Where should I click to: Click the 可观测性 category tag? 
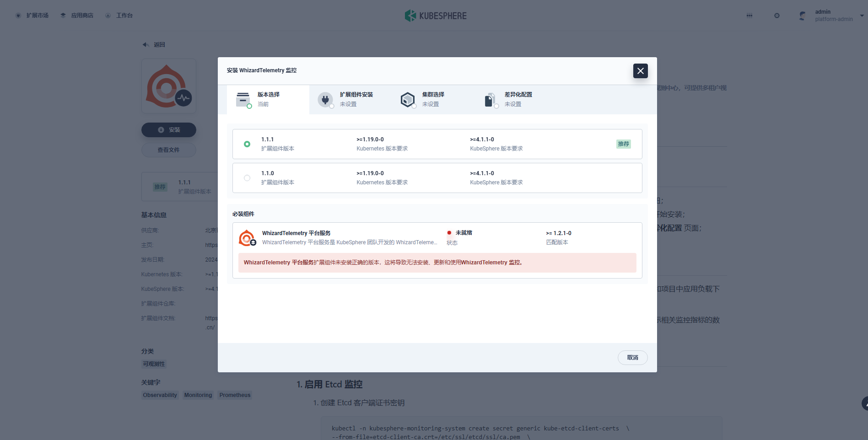tap(154, 364)
